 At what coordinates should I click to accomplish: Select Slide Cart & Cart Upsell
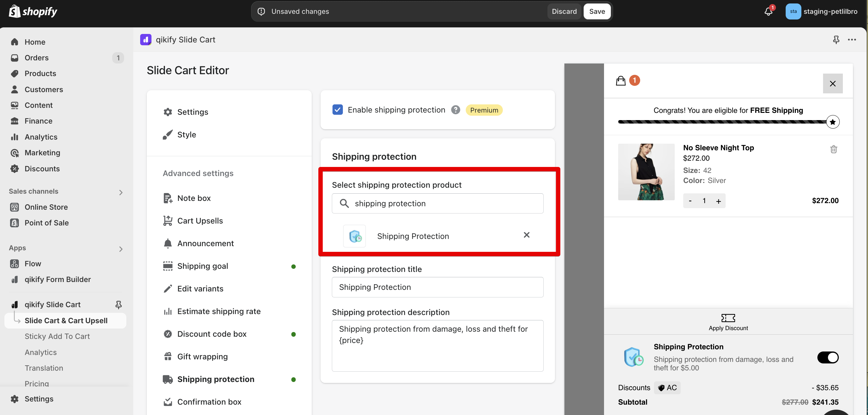[x=66, y=321]
